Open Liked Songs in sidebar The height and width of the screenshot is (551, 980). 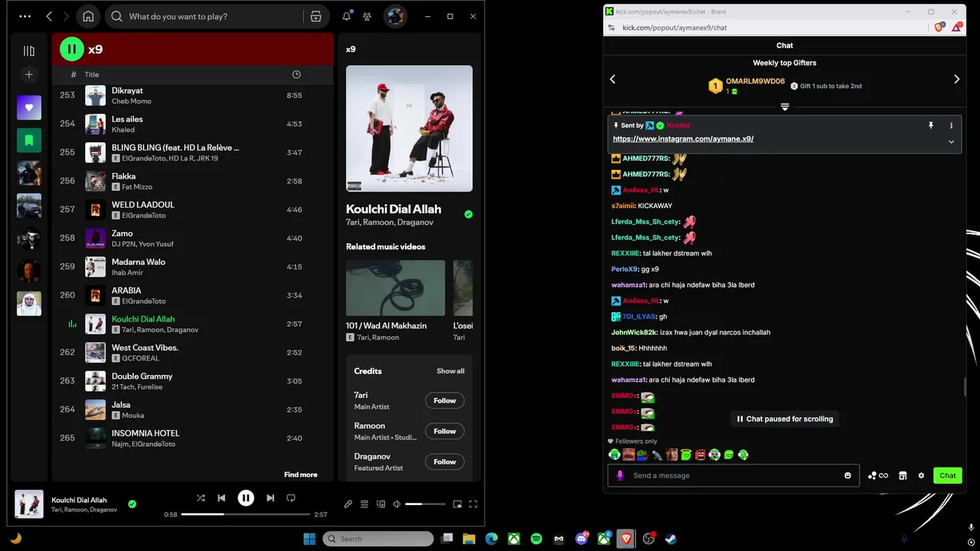[29, 107]
